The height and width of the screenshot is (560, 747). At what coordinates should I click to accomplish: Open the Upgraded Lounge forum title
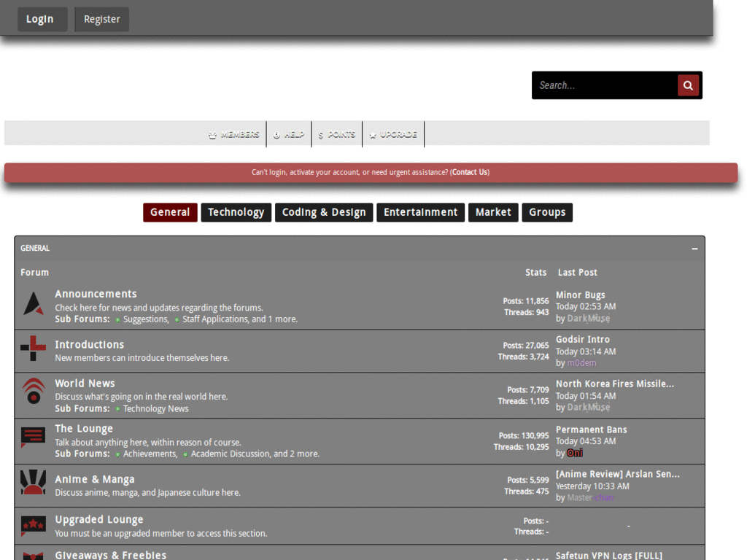click(x=99, y=519)
